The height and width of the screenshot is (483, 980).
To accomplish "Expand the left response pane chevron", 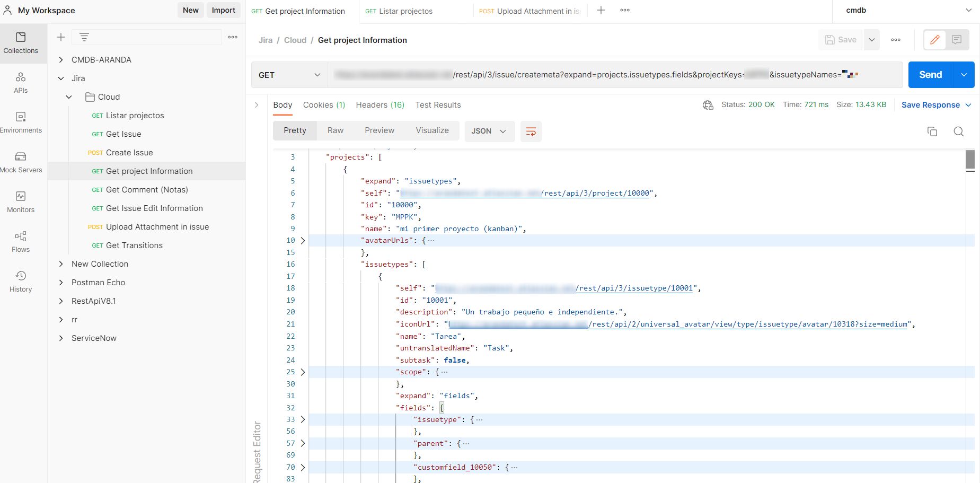I will [257, 105].
